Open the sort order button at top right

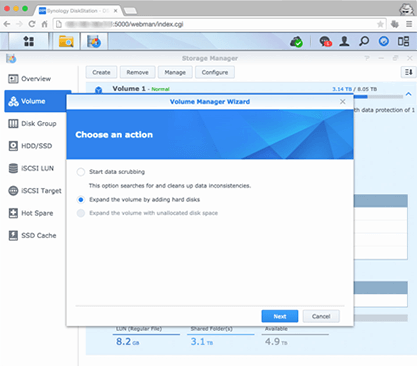[x=409, y=72]
